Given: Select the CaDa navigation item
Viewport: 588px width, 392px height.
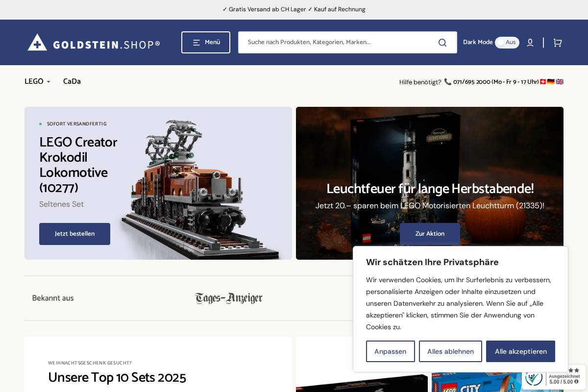Looking at the screenshot, I should tap(72, 81).
